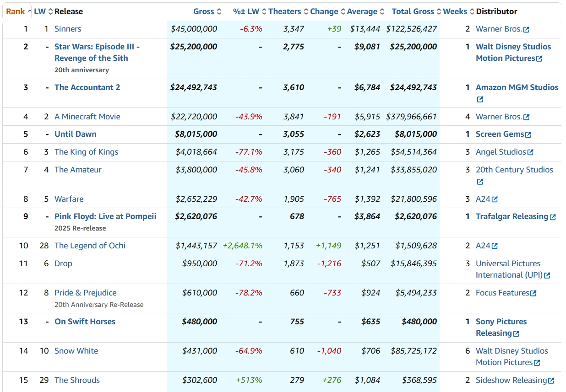Sort by the Average column header
This screenshot has width=566, height=392.
pos(366,11)
